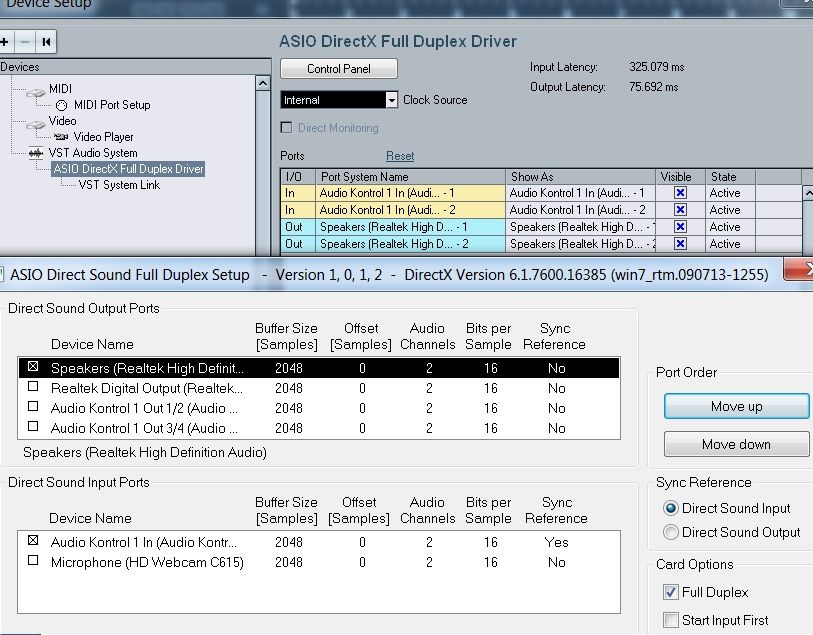Click bits per sample of Audio Kontrol Out 3/4
813x635 pixels.
click(490, 428)
